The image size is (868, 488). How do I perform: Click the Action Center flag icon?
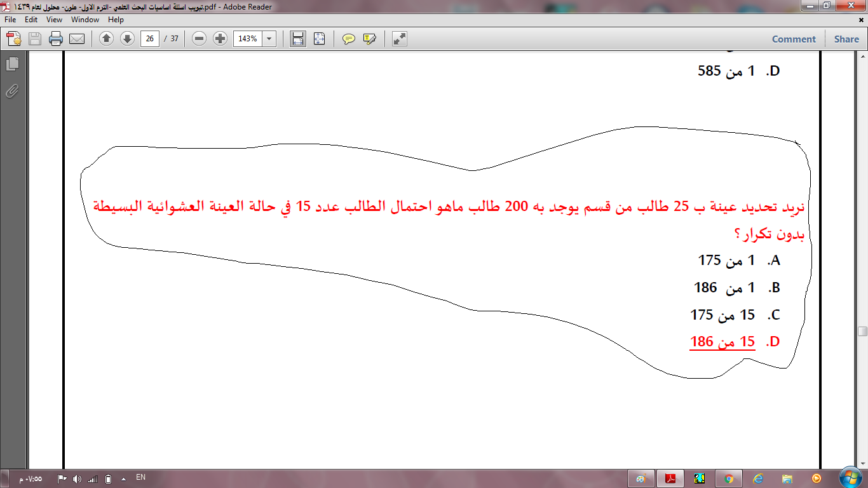tap(62, 478)
